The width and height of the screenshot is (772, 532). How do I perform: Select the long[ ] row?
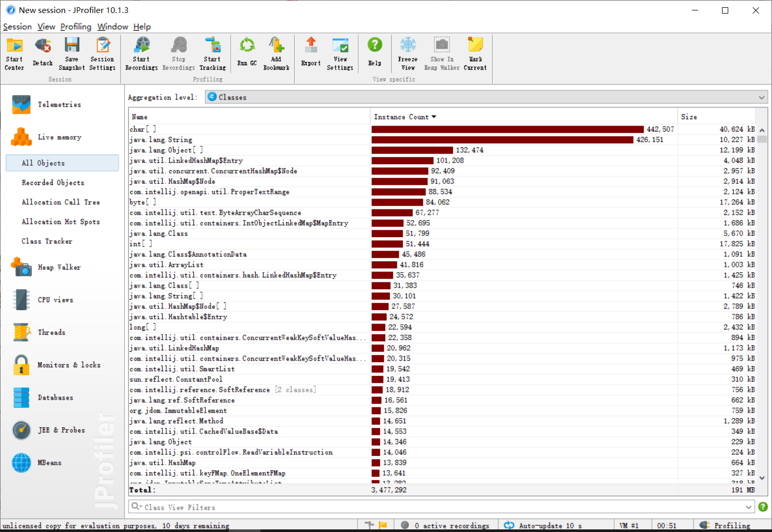coord(443,327)
